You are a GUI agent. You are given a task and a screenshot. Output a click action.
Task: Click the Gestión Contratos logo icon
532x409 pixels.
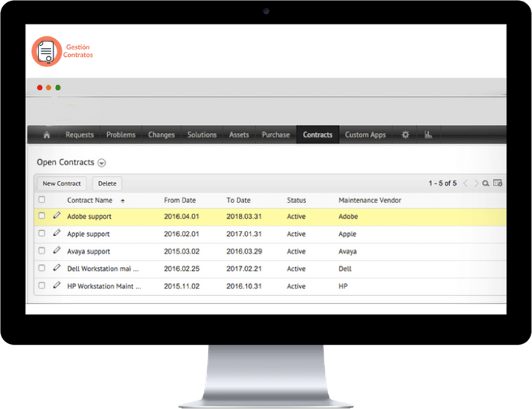pyautogui.click(x=47, y=51)
